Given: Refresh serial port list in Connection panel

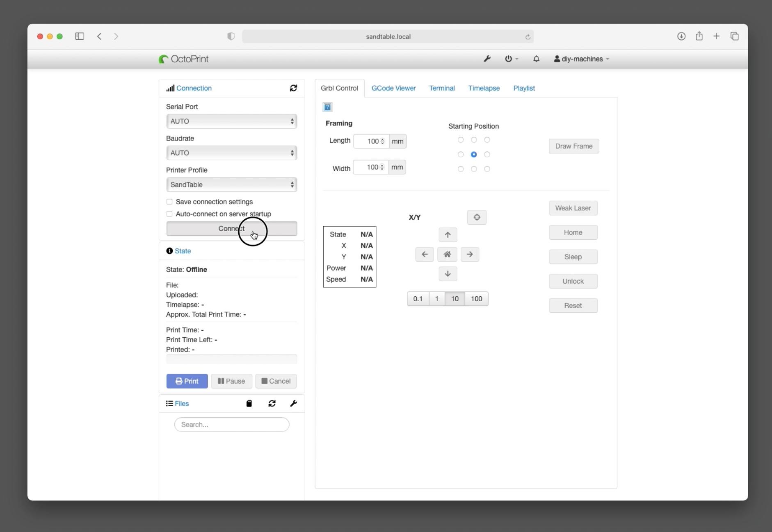Looking at the screenshot, I should [294, 88].
